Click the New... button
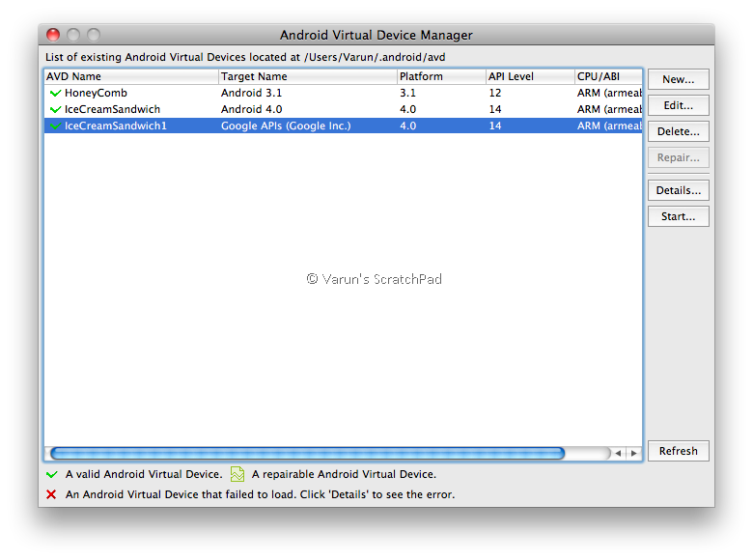 678,79
